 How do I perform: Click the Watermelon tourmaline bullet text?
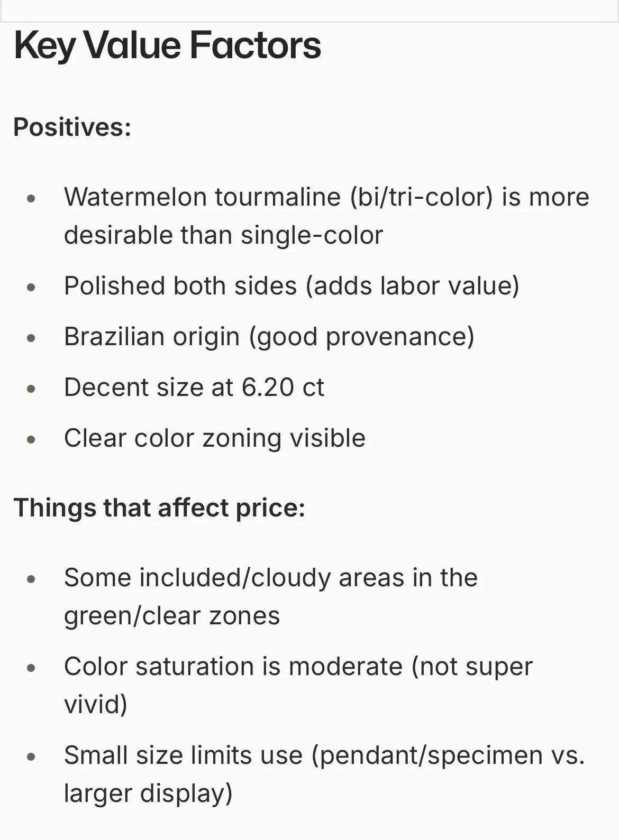coord(326,216)
